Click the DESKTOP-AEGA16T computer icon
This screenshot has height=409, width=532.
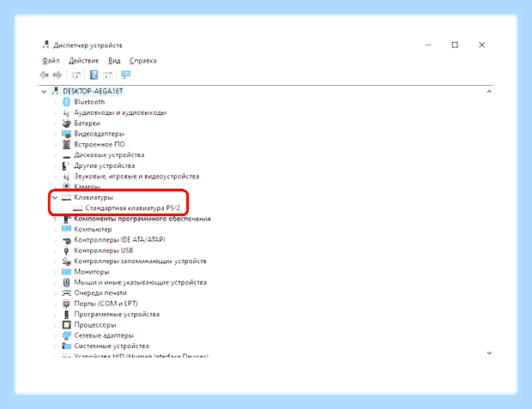tap(55, 91)
